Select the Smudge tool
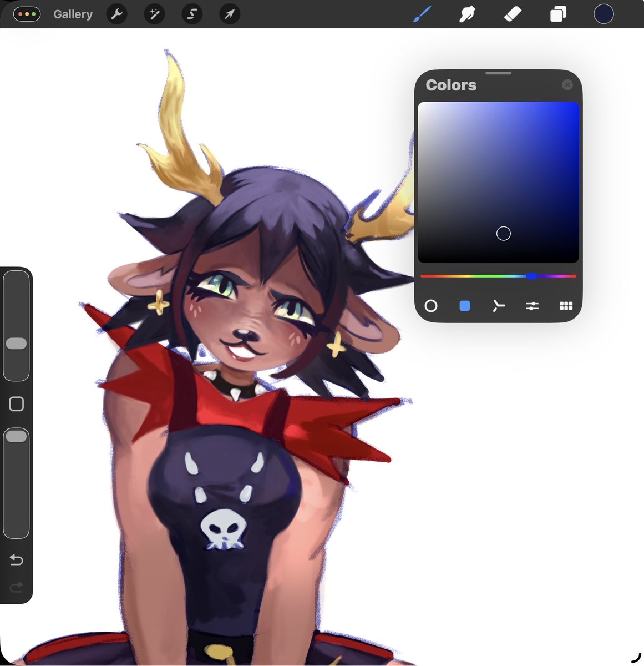This screenshot has height=666, width=644. pos(467,14)
